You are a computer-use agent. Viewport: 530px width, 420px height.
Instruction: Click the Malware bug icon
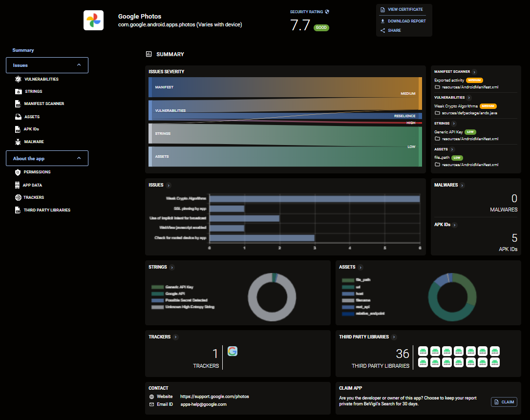point(18,142)
